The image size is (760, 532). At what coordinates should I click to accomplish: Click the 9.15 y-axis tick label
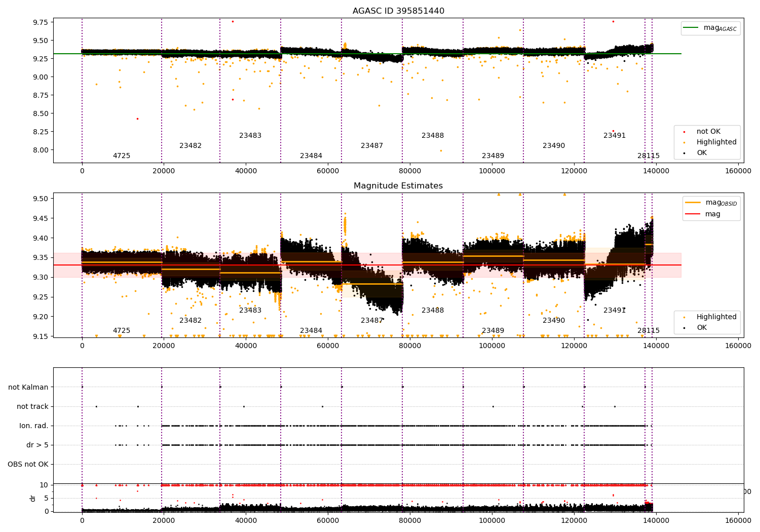point(40,336)
